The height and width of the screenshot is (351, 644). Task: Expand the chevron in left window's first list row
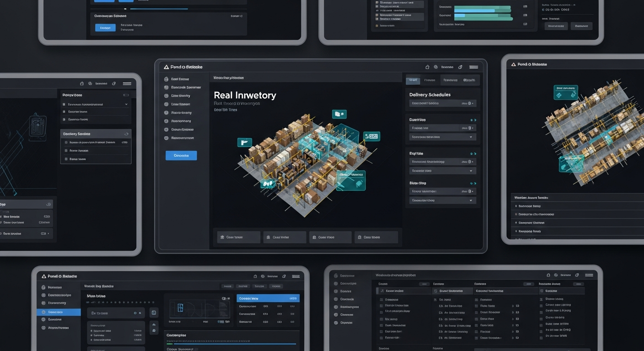pos(126,104)
